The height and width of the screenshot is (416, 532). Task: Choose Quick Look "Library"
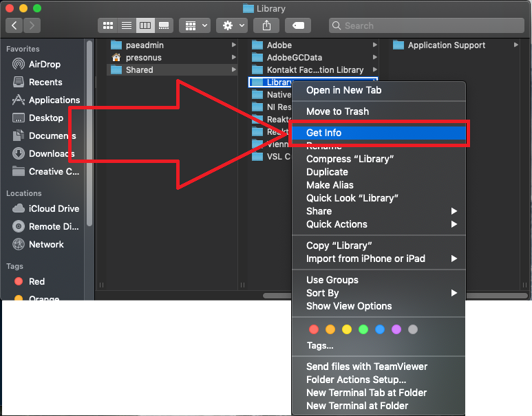pyautogui.click(x=379, y=198)
